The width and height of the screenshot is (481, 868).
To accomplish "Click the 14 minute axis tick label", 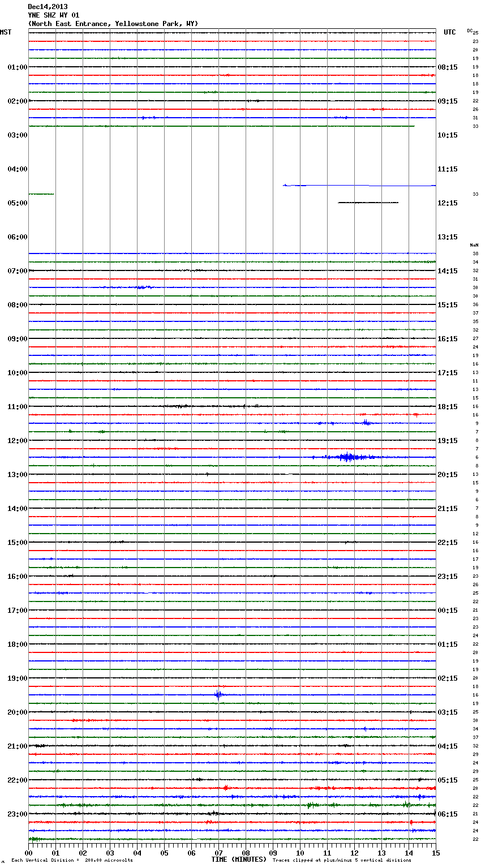I will [x=409, y=853].
